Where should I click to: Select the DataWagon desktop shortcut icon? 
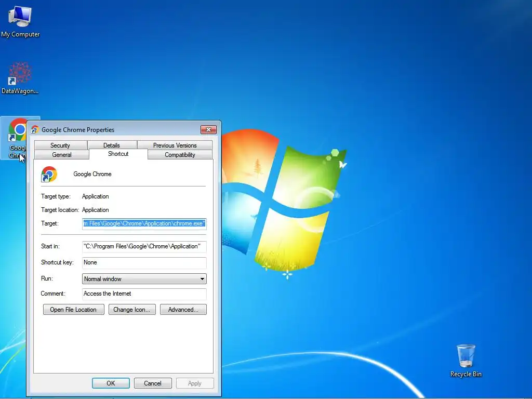tap(20, 78)
